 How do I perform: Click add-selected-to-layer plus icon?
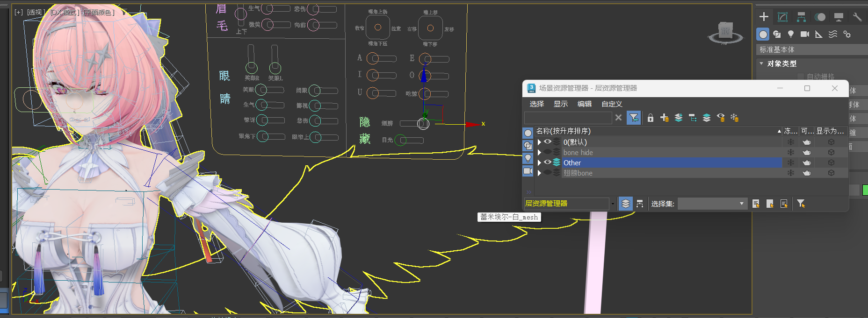[x=665, y=118]
